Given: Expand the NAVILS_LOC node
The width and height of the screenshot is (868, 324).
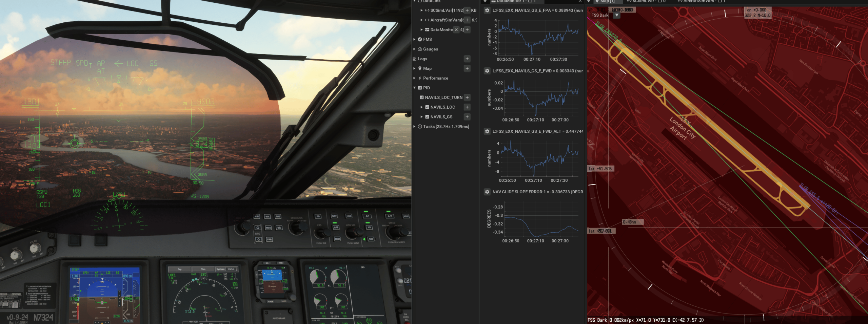Looking at the screenshot, I should click(x=421, y=107).
